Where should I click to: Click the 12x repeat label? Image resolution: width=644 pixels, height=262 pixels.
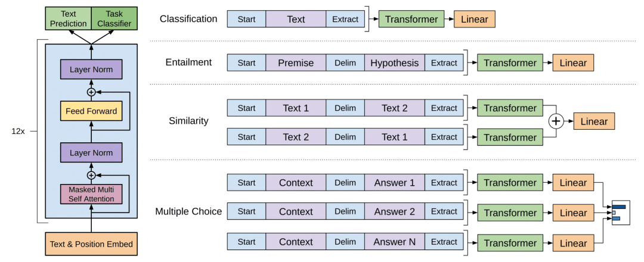click(x=17, y=130)
